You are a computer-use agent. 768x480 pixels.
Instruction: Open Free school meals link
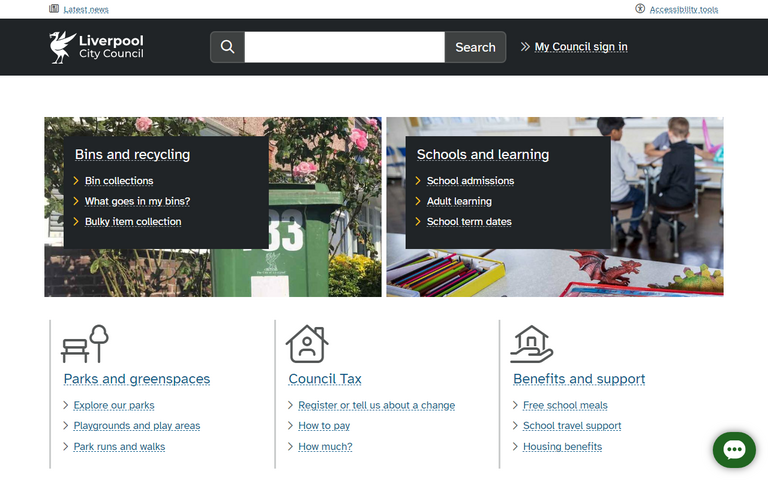565,406
